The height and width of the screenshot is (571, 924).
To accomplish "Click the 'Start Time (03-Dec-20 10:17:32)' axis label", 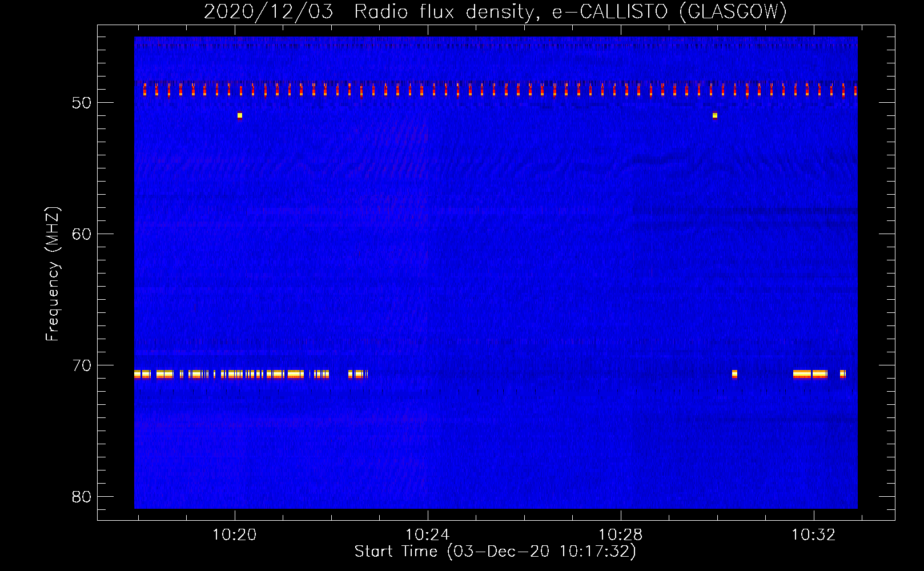I will [495, 551].
